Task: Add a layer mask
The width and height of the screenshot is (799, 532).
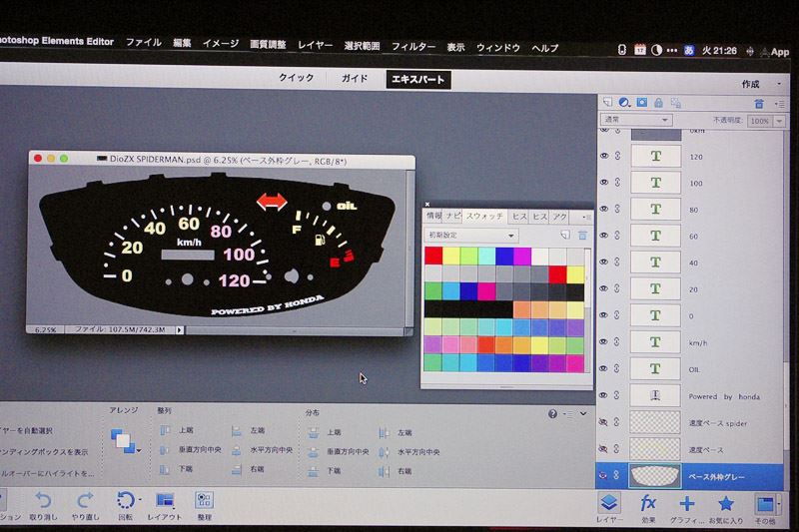Action: coord(641,103)
